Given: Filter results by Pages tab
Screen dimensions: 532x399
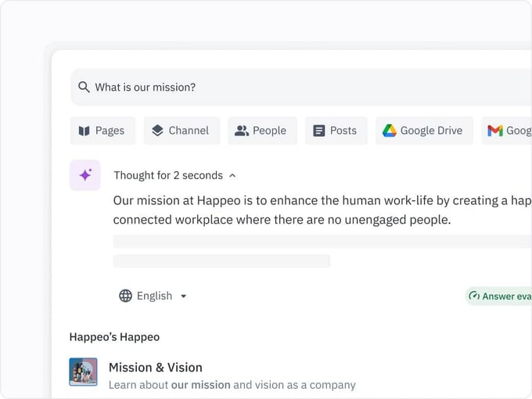Looking at the screenshot, I should point(102,131).
